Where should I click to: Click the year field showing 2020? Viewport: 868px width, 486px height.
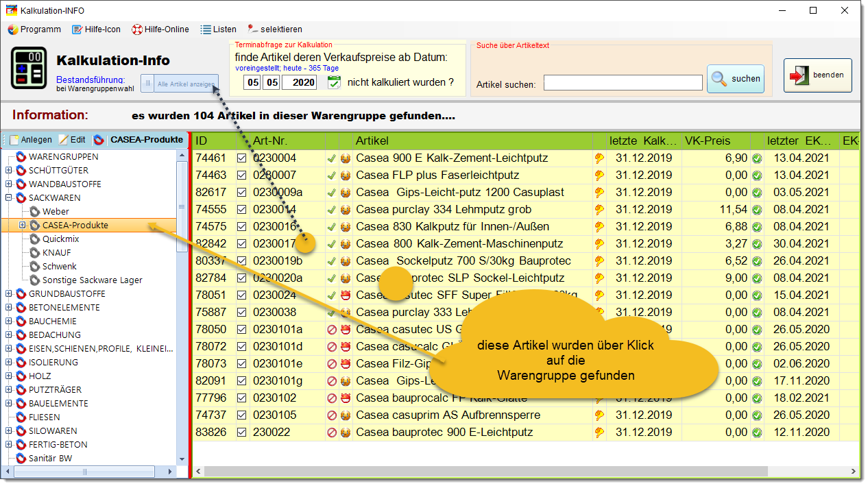point(300,82)
